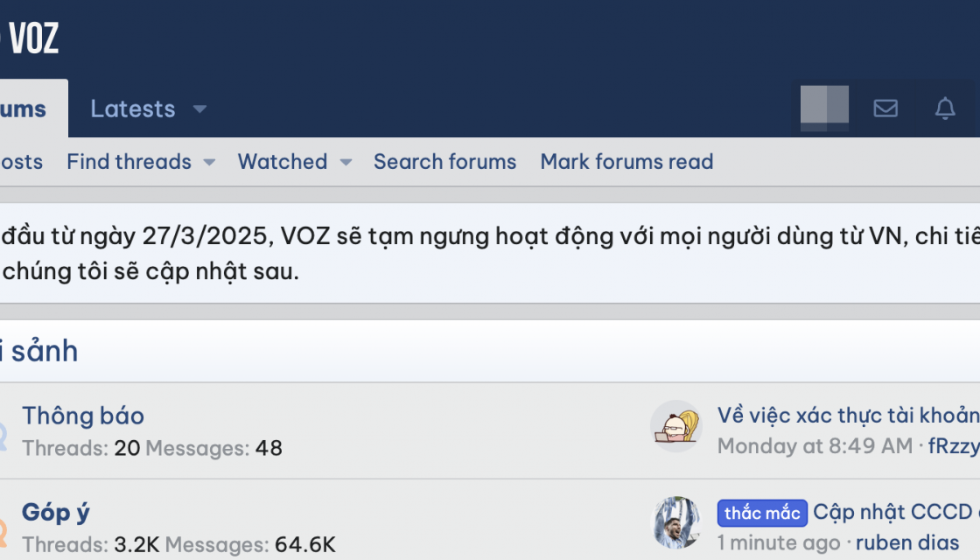Viewport: 980px width, 560px height.
Task: Click the 1 minute ago timestamp
Action: coord(778,542)
